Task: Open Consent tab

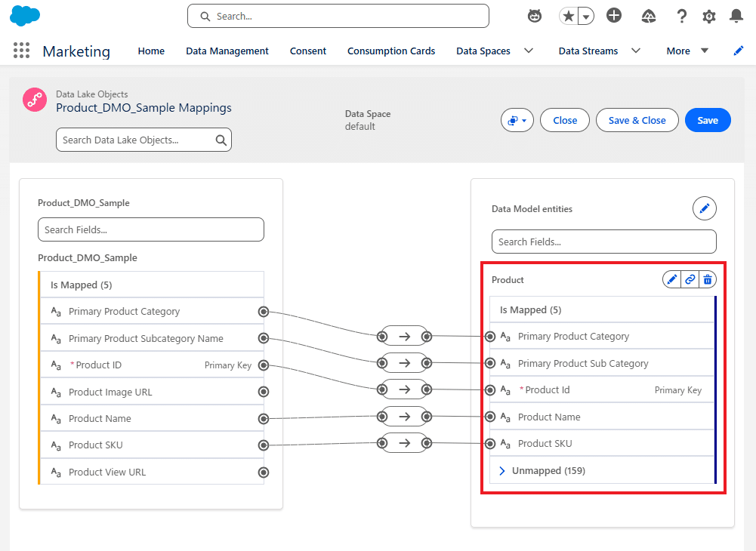Action: click(x=307, y=51)
